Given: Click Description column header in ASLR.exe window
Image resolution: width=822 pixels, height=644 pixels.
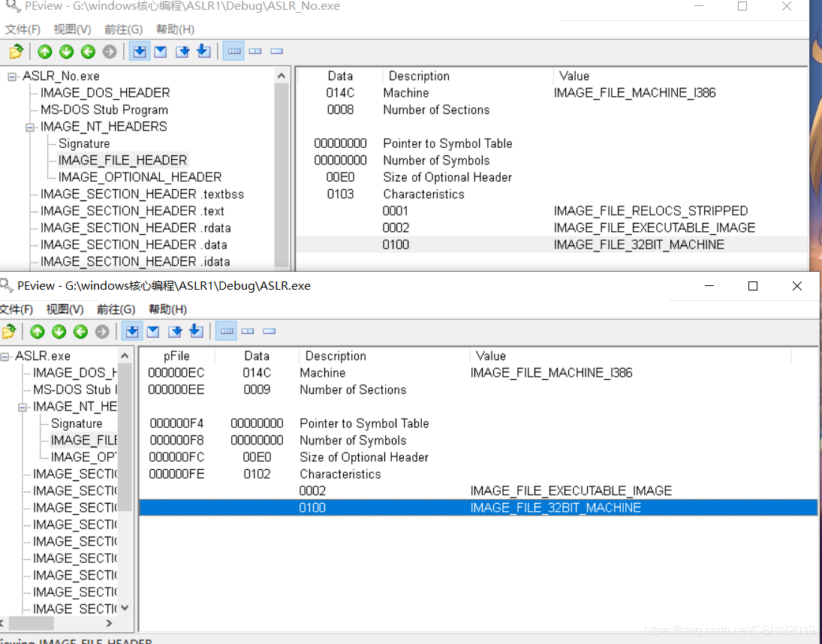Looking at the screenshot, I should tap(384, 357).
